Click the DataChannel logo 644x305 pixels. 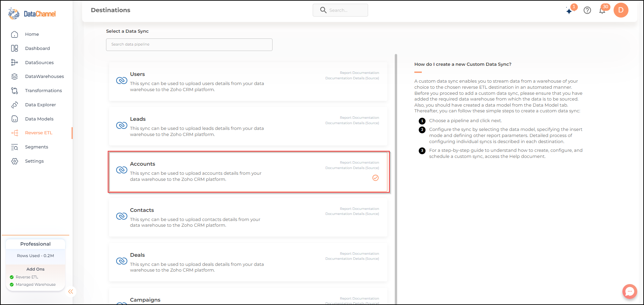click(32, 13)
